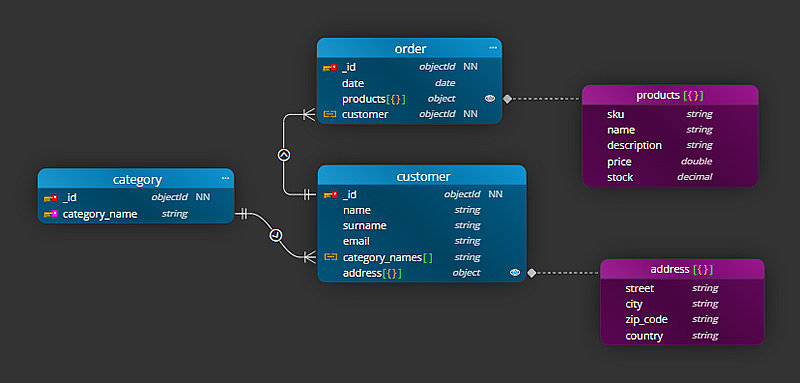Viewport: 800px width, 383px height.
Task: Select the description field in products
Action: [670, 145]
